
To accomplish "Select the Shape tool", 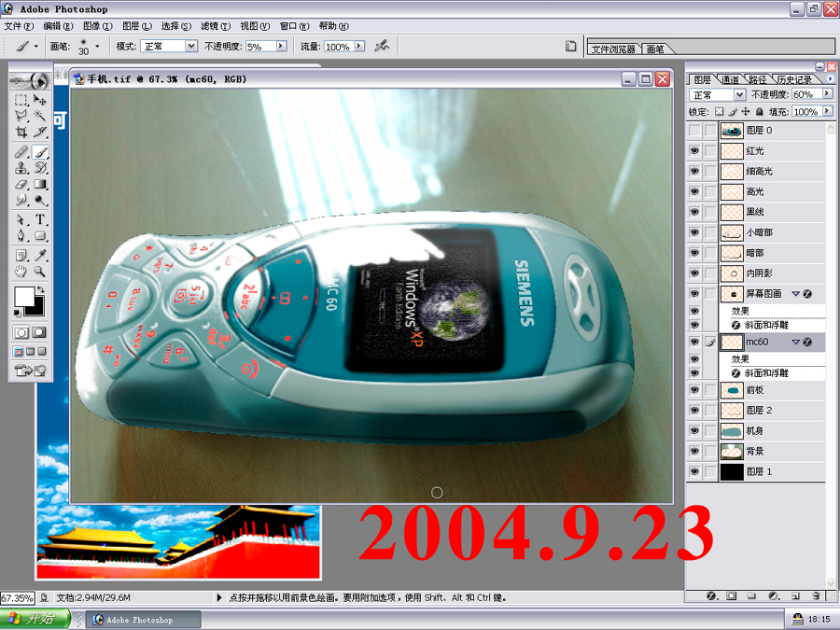I will 39,236.
